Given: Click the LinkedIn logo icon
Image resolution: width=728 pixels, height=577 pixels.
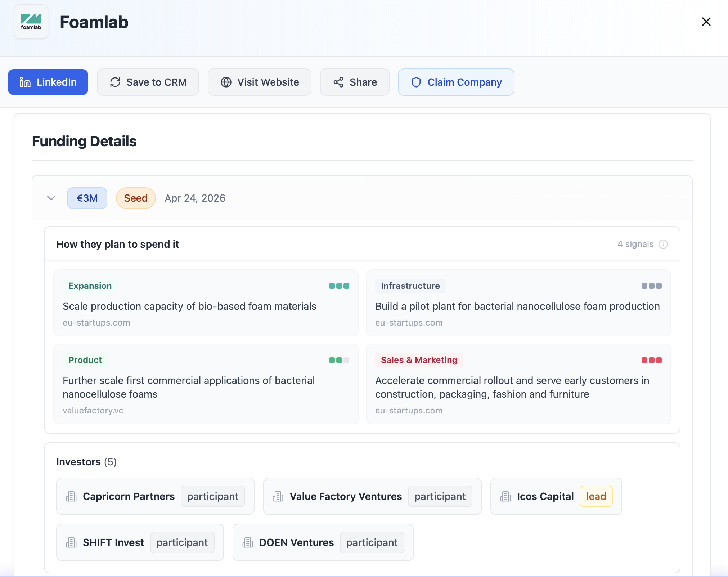Looking at the screenshot, I should (x=25, y=82).
